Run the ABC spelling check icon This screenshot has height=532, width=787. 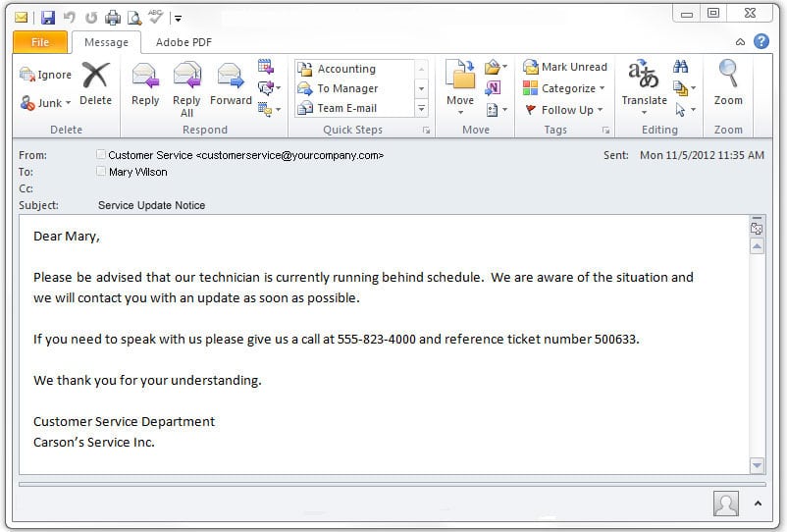(x=156, y=17)
